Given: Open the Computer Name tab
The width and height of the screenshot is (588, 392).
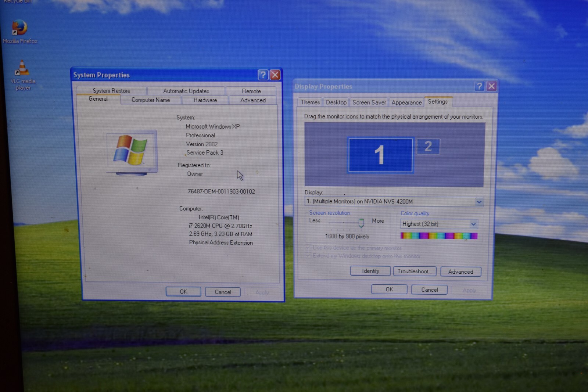Looking at the screenshot, I should click(x=151, y=100).
